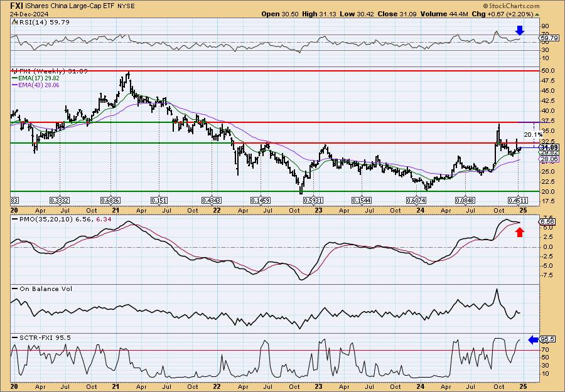Click the 31.09 last-price tag on the axis

tap(549, 147)
